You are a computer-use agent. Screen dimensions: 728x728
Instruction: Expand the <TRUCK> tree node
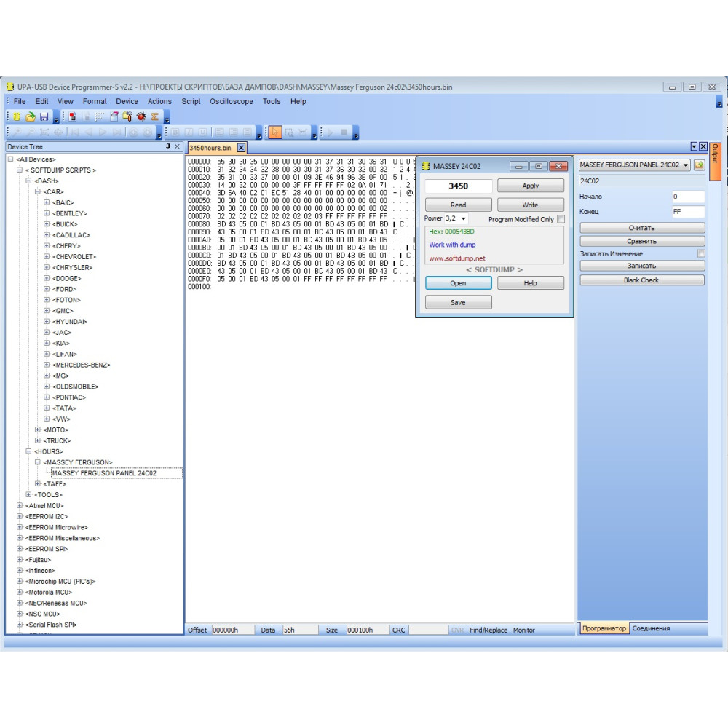coord(38,440)
